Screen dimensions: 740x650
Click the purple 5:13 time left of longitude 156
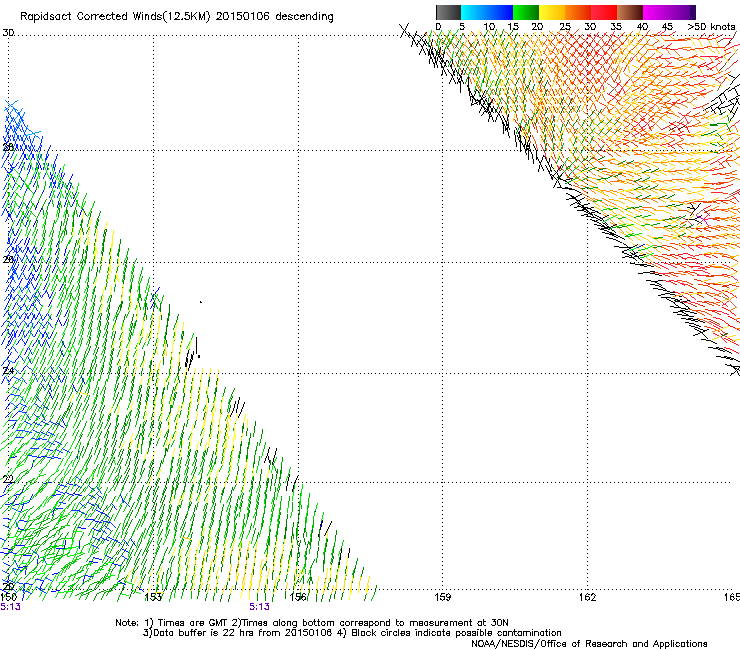(x=260, y=607)
